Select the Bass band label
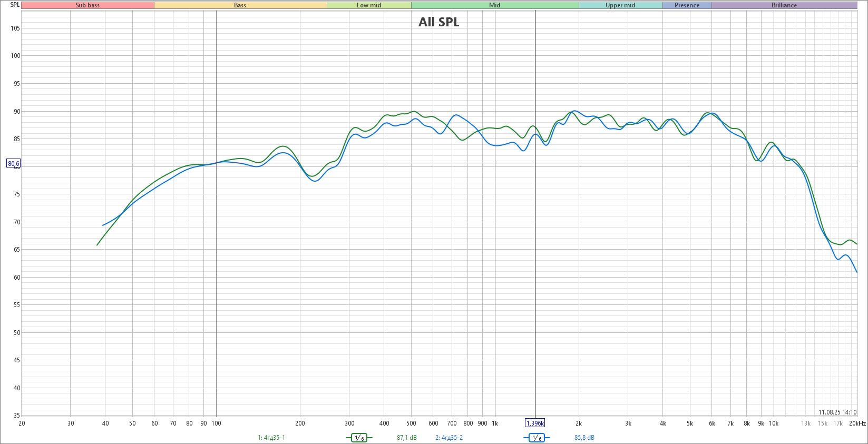This screenshot has height=444, width=868. tap(240, 5)
